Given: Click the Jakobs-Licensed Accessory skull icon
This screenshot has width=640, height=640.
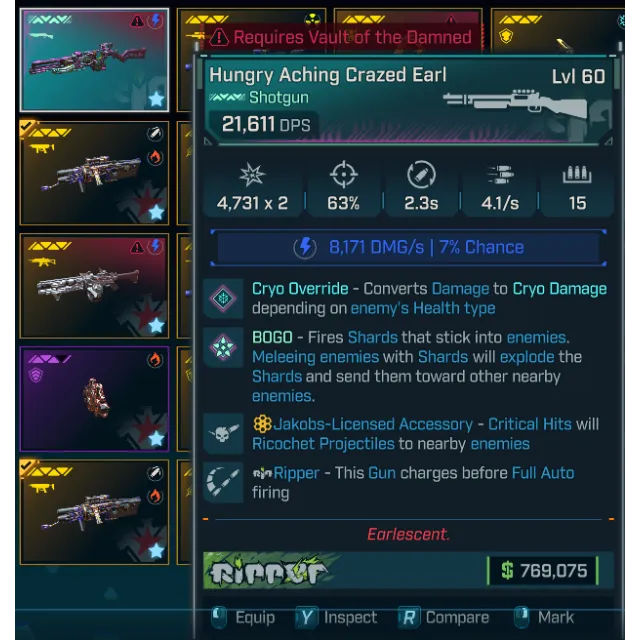Looking at the screenshot, I should tap(223, 434).
